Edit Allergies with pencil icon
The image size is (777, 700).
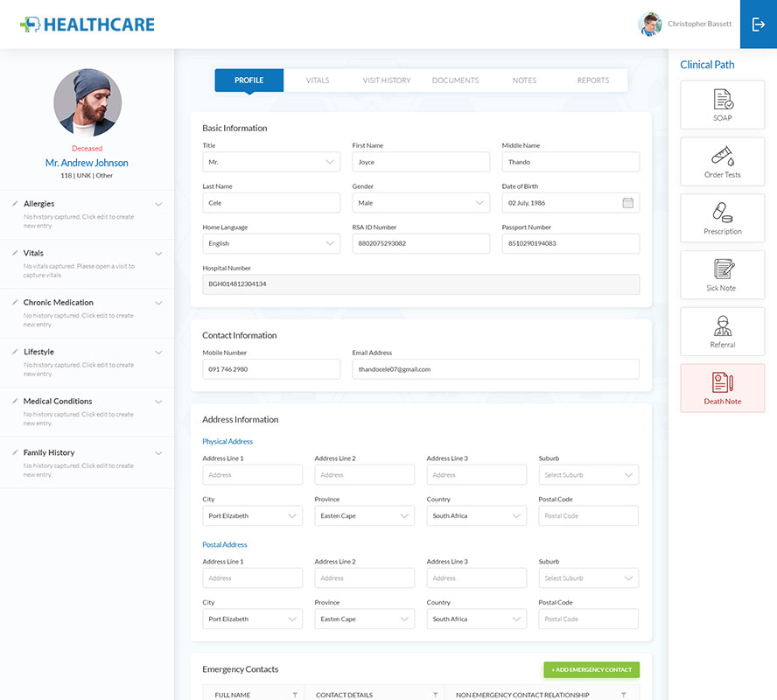tap(15, 204)
